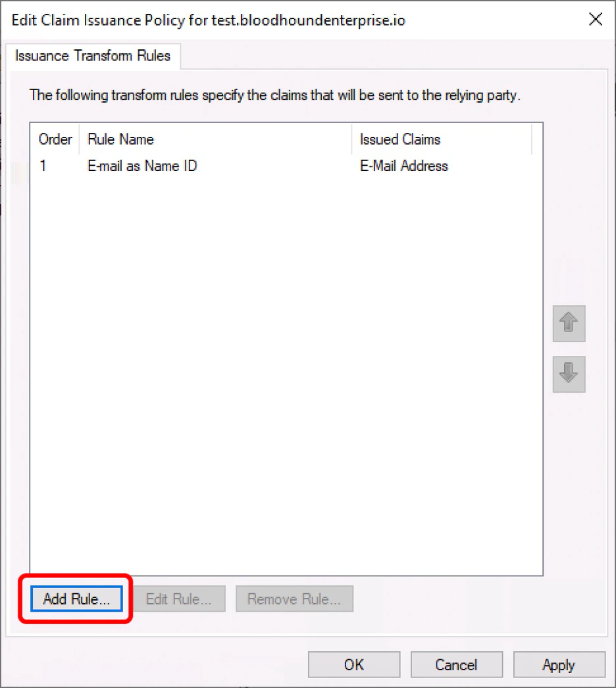Viewport: 616px width, 688px height.
Task: Click the Edit Rule button
Action: [179, 599]
